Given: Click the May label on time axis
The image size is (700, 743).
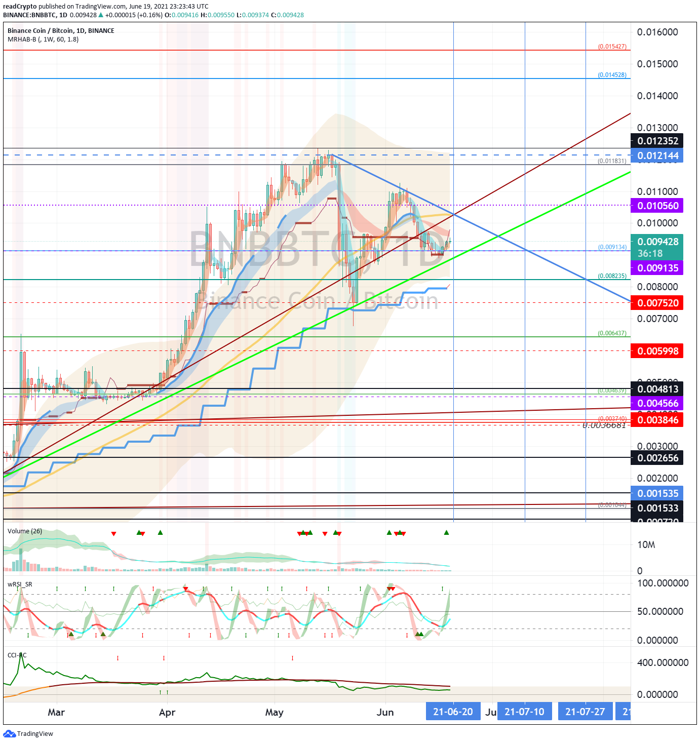Looking at the screenshot, I should click(274, 712).
